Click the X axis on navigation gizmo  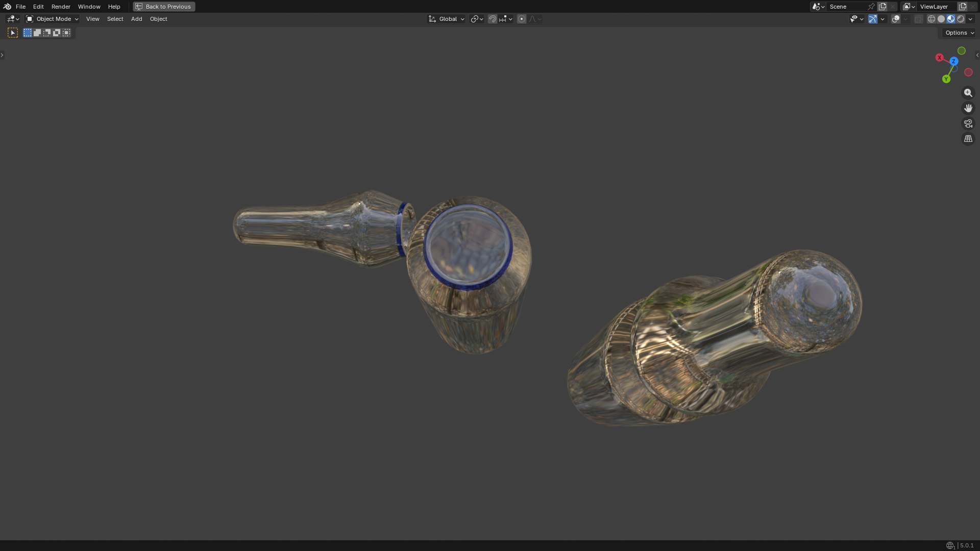pos(939,58)
